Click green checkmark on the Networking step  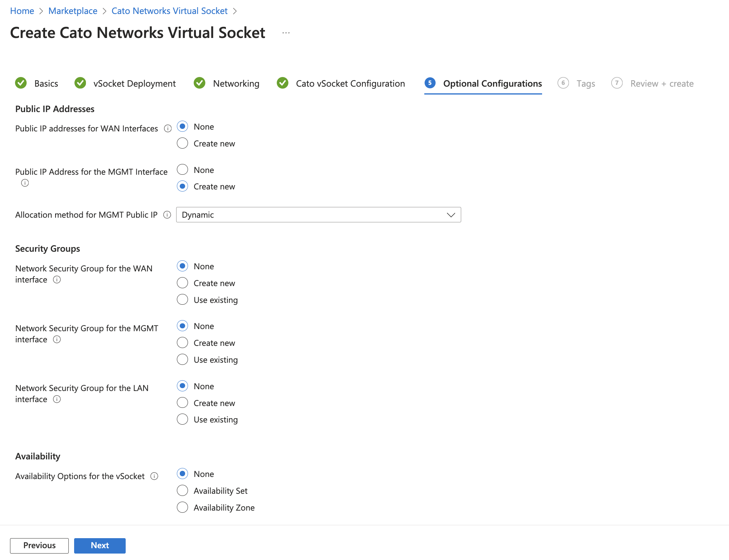pyautogui.click(x=199, y=83)
